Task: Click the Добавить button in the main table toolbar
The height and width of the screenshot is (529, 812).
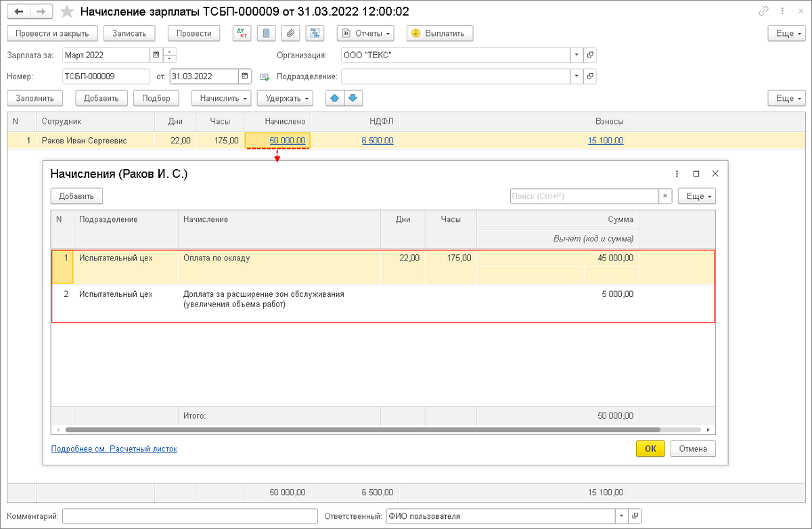Action: click(x=101, y=98)
